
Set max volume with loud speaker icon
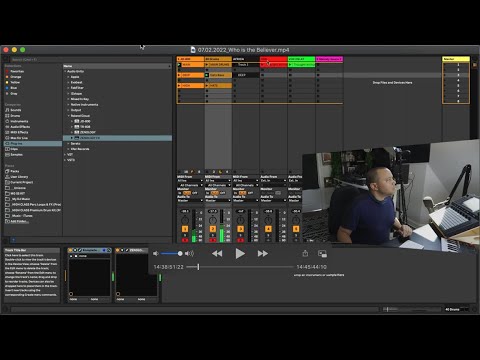click(189, 254)
